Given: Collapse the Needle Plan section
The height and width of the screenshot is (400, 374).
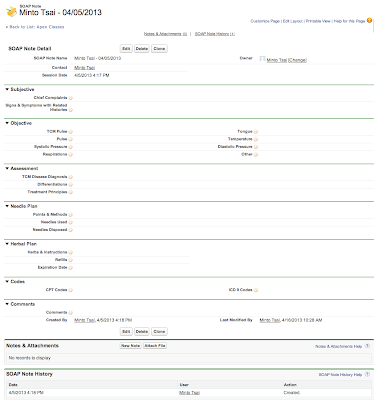Looking at the screenshot, I should 7,206.
